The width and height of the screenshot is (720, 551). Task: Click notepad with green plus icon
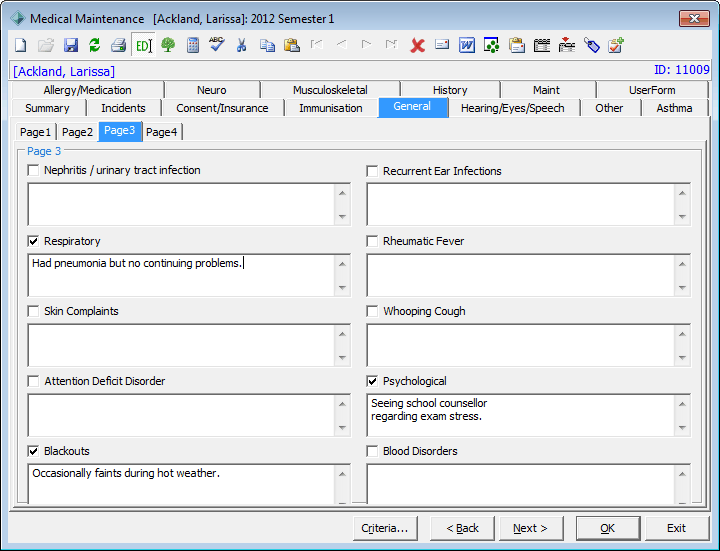616,45
